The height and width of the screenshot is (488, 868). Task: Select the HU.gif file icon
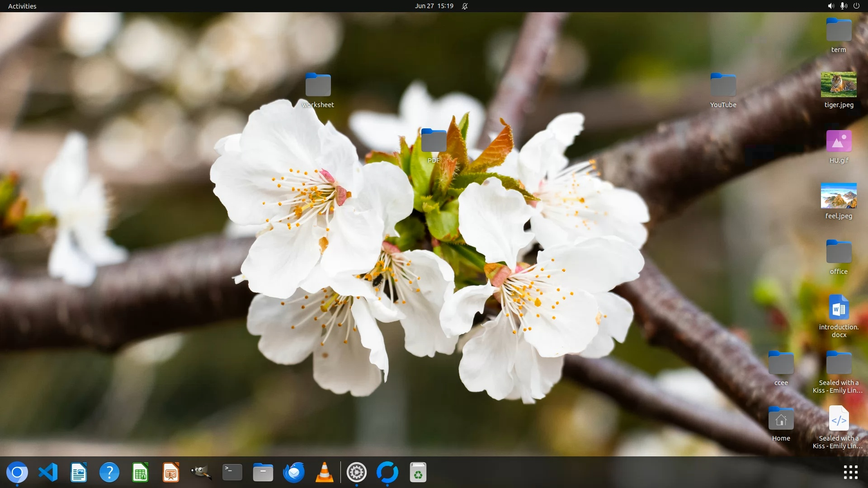coord(839,141)
